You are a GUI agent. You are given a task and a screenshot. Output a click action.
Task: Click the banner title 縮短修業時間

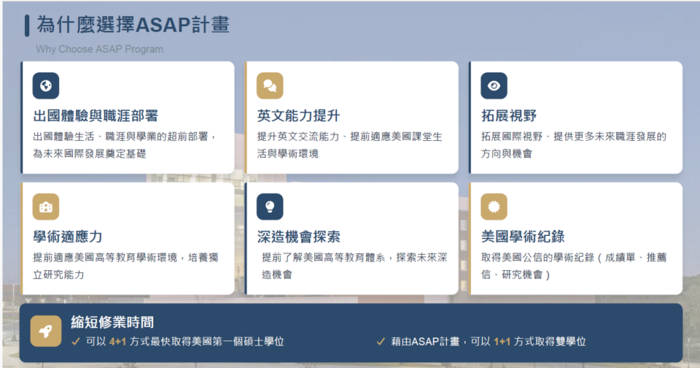click(112, 322)
